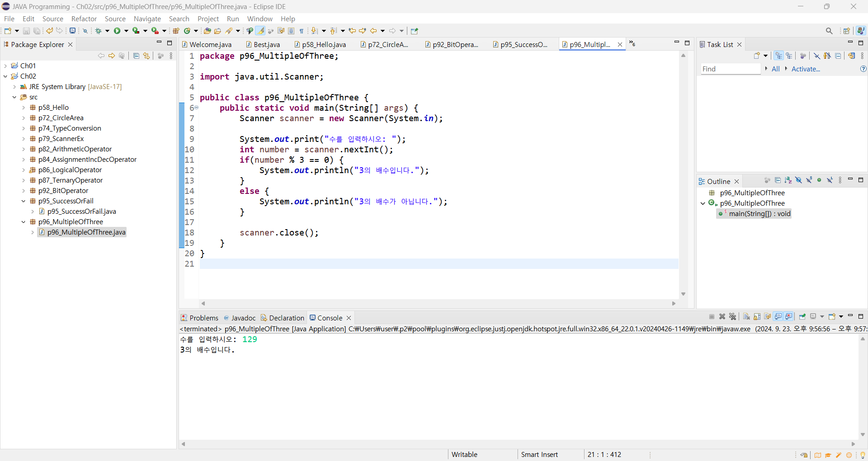This screenshot has width=868, height=461.
Task: Switch to the Problems tab
Action: click(200, 318)
